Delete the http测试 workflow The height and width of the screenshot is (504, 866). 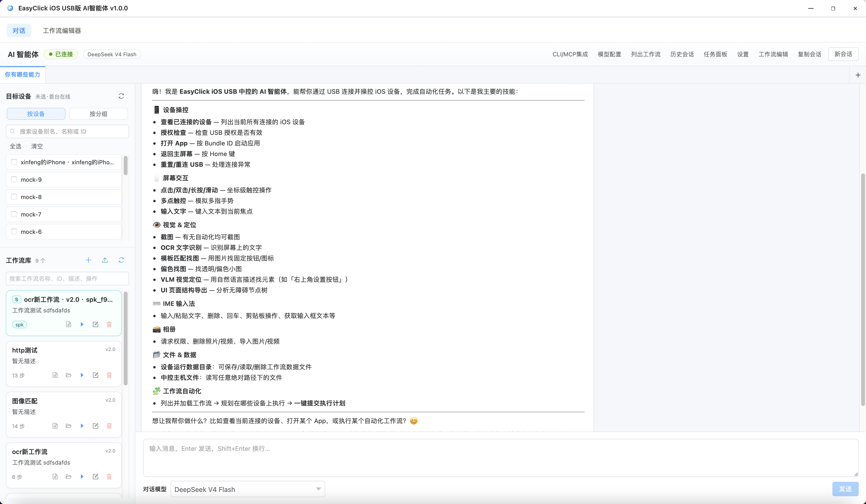coord(109,375)
